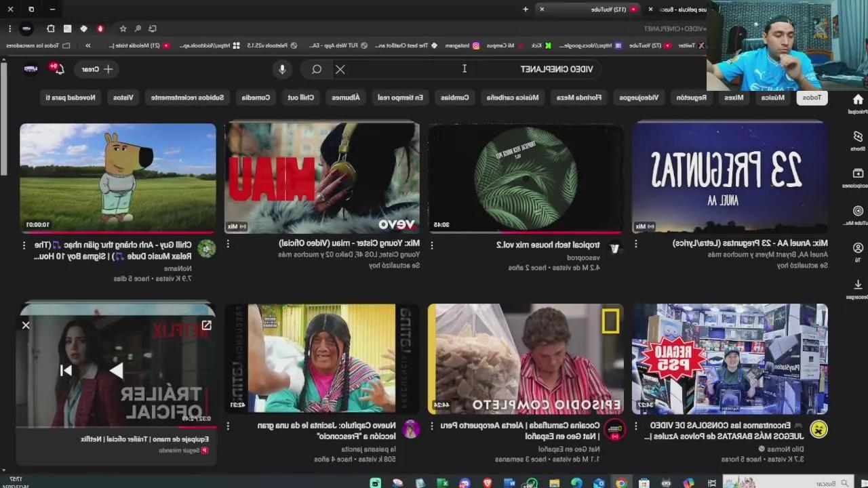Expand the bookmarks bar overflow chevron
Screen dimensions: 868x488
88,45
